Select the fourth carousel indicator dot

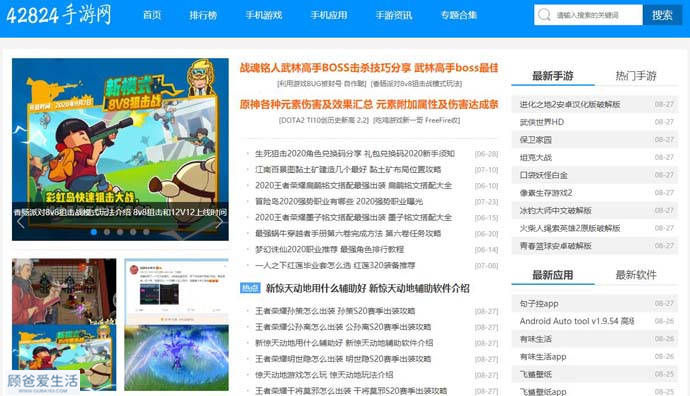pos(133,232)
